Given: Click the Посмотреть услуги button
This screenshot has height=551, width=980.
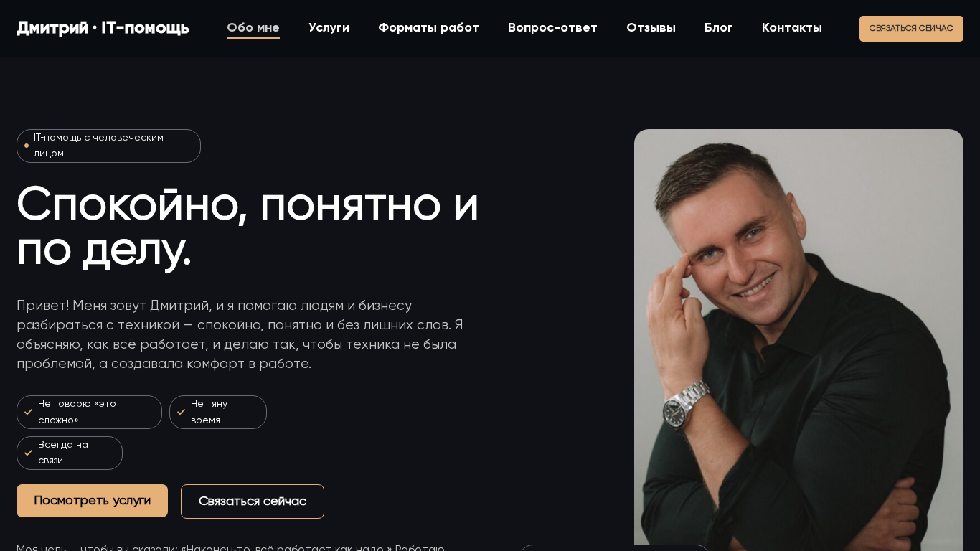Looking at the screenshot, I should tap(92, 501).
